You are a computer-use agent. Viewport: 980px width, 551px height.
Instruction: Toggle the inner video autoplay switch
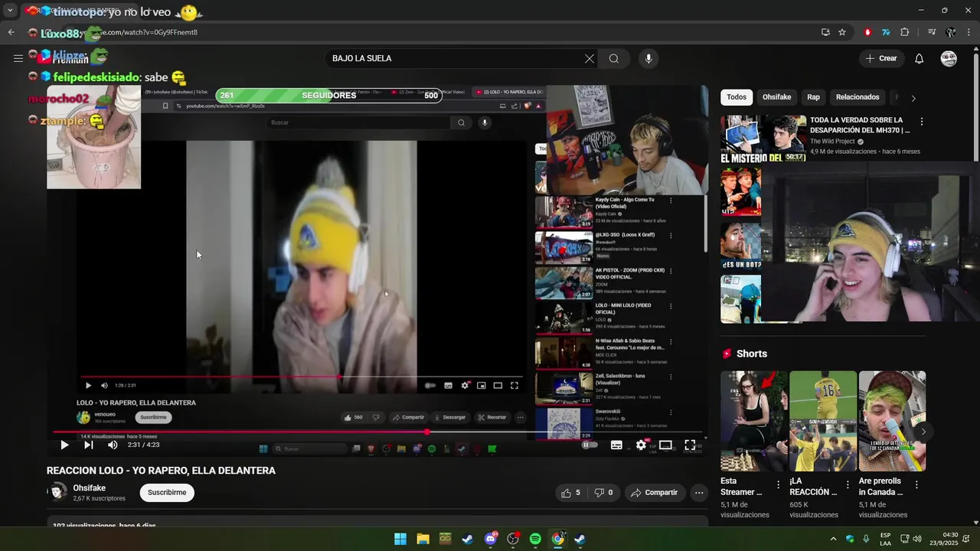coord(430,385)
